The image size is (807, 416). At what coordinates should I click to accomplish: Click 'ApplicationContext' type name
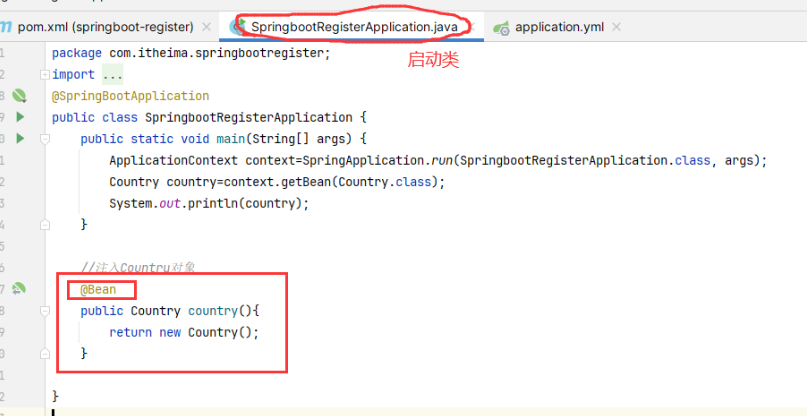pos(173,161)
